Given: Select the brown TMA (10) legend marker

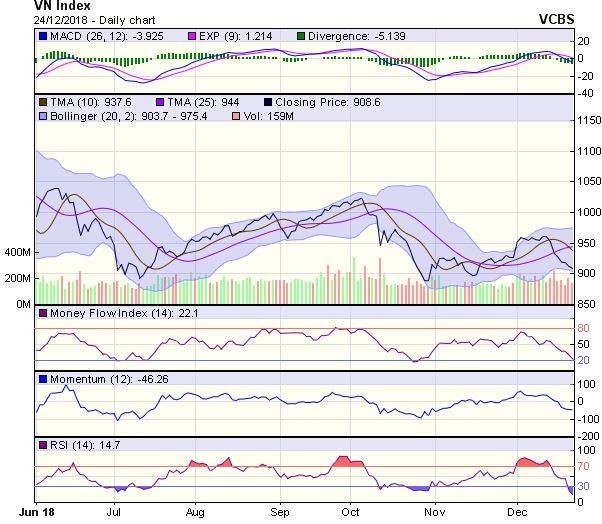Looking at the screenshot, I should pos(42,102).
